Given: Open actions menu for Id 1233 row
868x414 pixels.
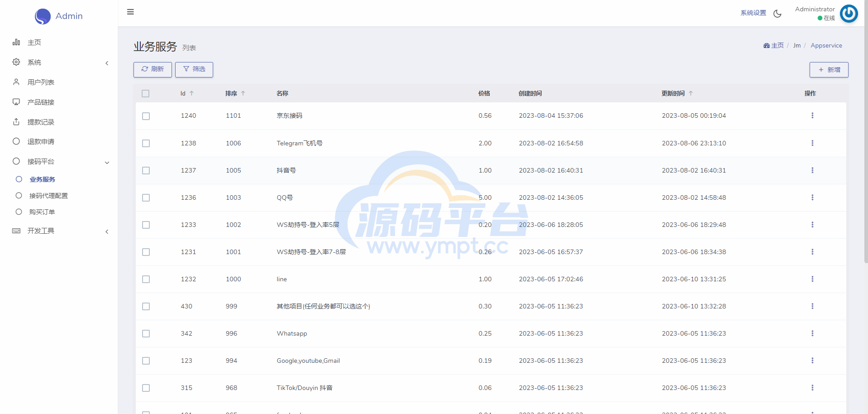Looking at the screenshot, I should [812, 225].
